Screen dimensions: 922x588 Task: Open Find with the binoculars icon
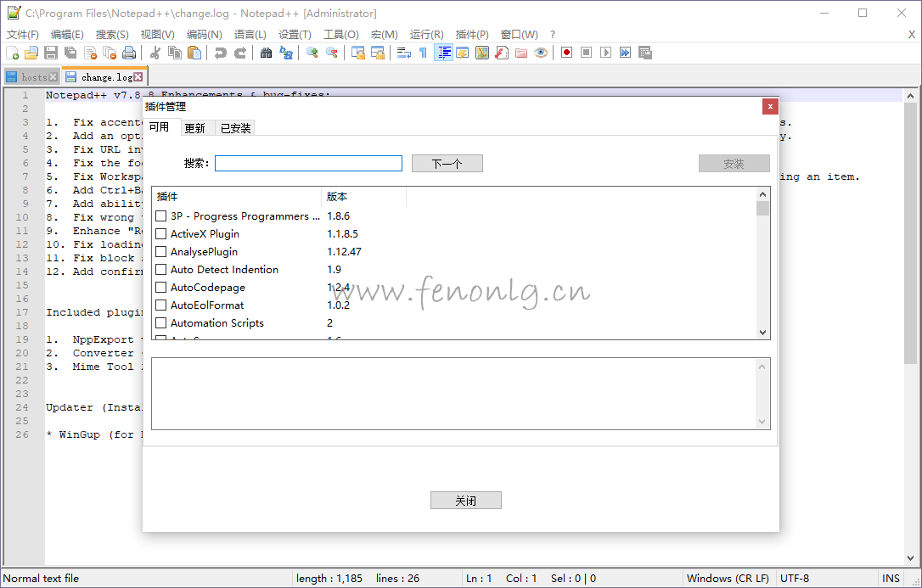(x=267, y=53)
